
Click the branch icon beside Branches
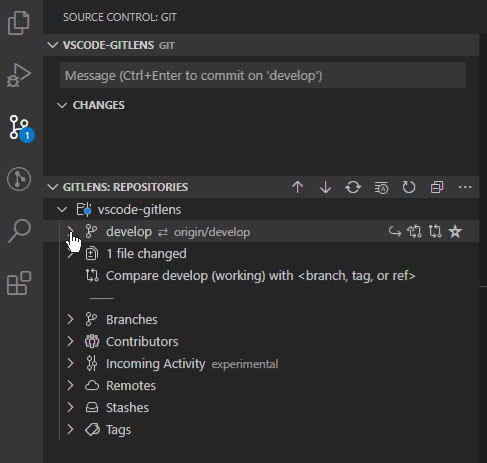(x=91, y=319)
